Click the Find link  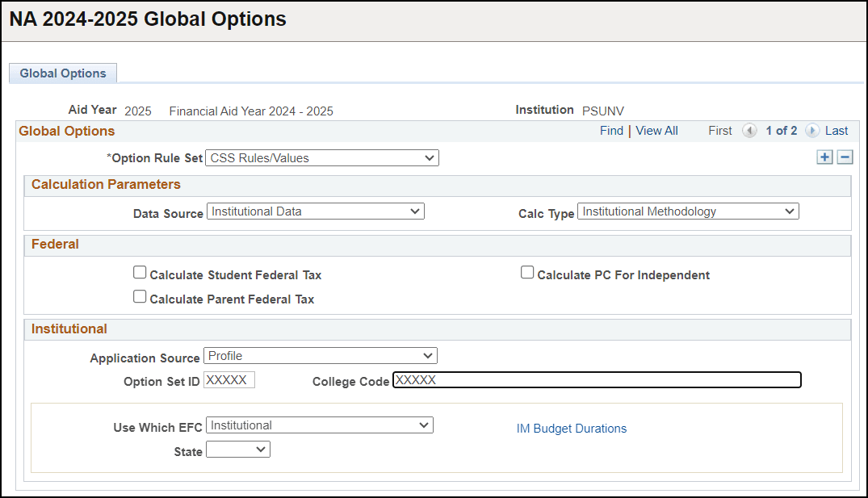click(611, 130)
